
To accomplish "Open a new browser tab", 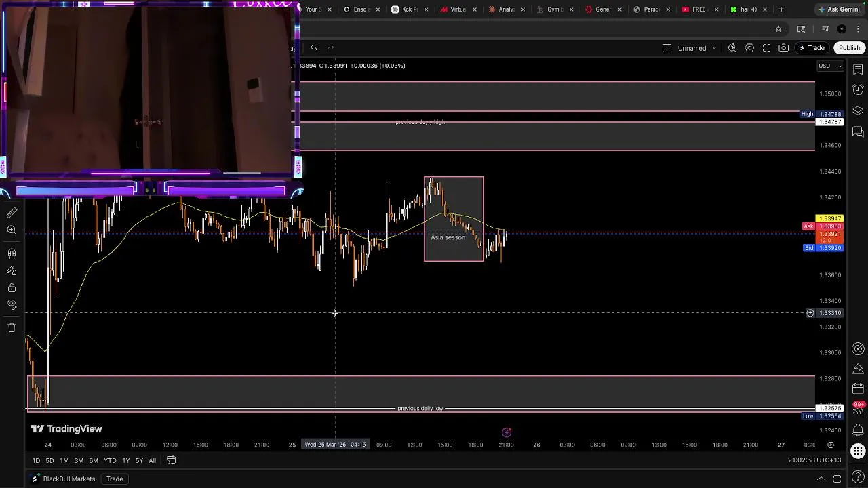I will [781, 9].
